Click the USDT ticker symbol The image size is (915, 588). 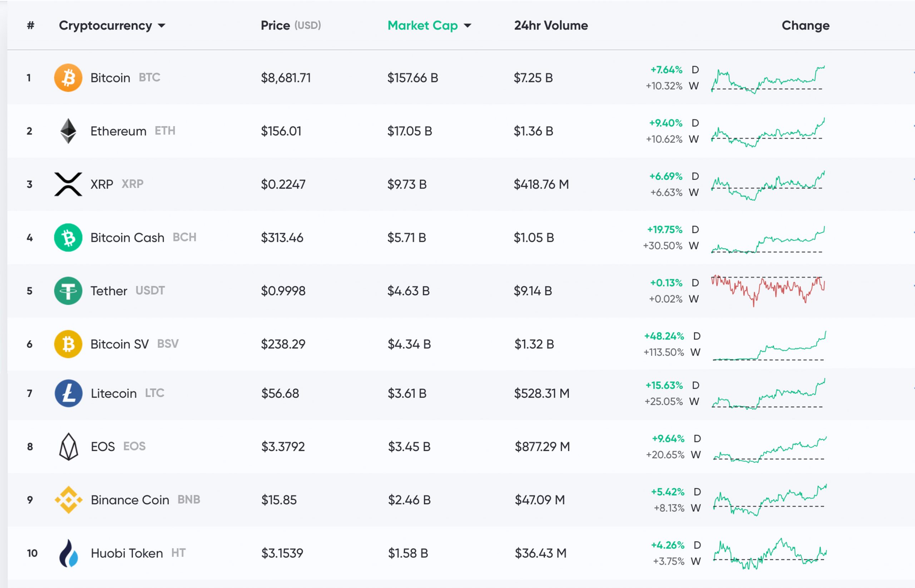[150, 290]
